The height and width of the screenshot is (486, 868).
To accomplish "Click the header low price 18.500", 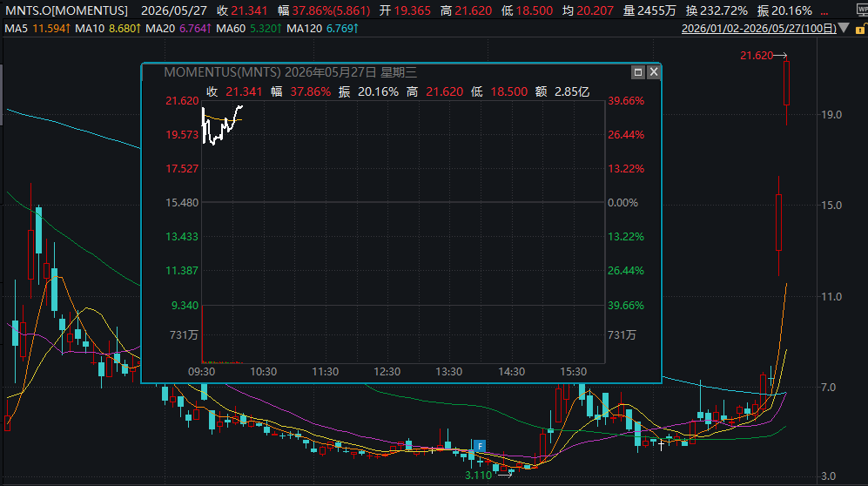I will (x=535, y=10).
